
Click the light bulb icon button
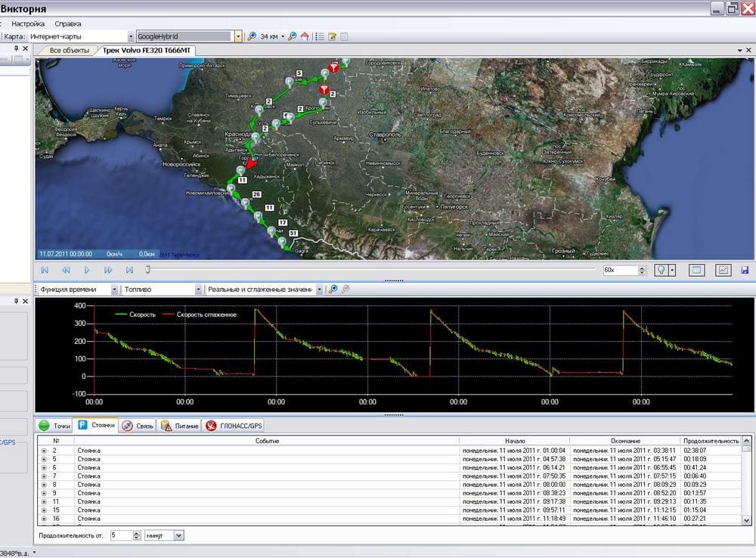(x=662, y=270)
